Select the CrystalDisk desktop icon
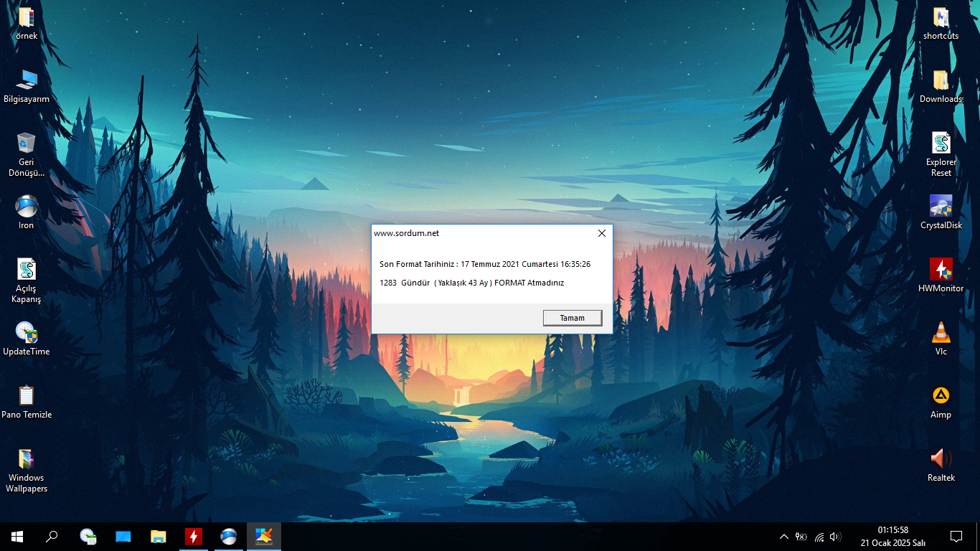Screen dimensions: 980x551 (x=941, y=213)
